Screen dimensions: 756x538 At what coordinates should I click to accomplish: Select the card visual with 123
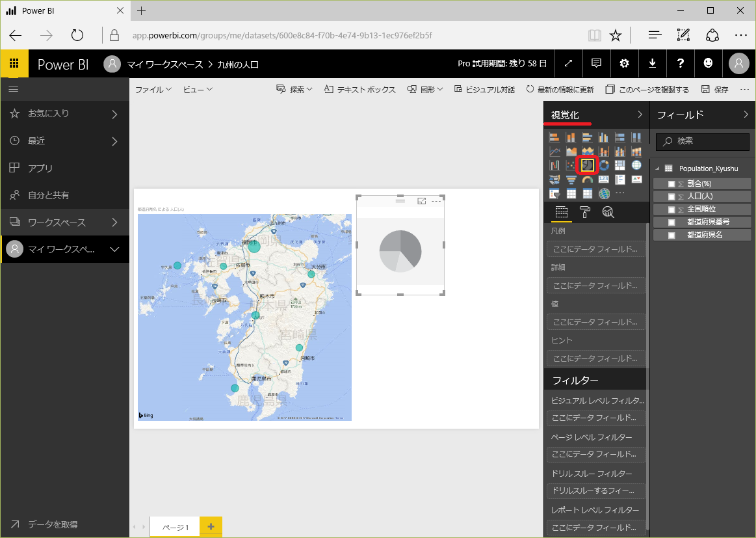604,180
